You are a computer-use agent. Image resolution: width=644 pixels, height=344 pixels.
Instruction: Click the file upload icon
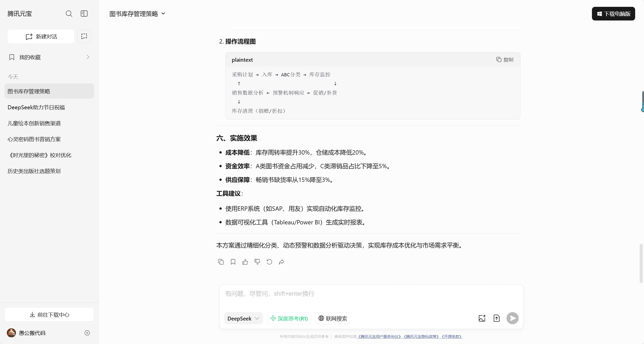click(497, 318)
